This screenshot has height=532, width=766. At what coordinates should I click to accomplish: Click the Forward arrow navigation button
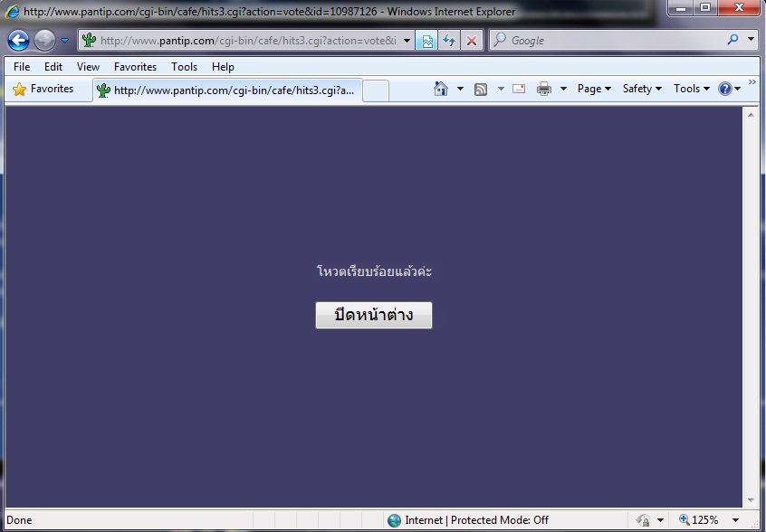point(44,41)
